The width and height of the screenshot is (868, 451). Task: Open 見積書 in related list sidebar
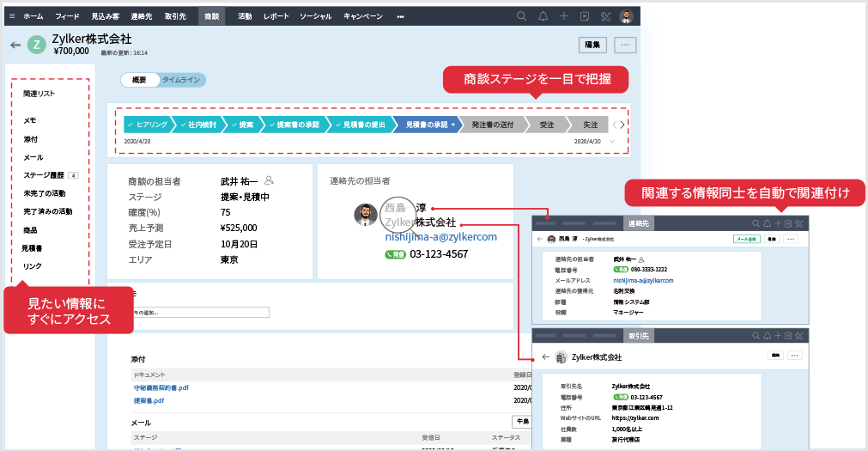[x=32, y=248]
